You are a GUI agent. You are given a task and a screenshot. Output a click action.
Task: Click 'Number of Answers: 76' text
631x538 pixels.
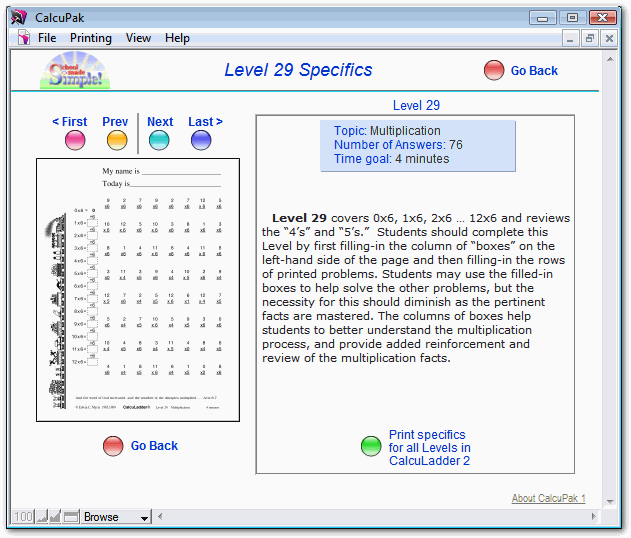coord(398,145)
